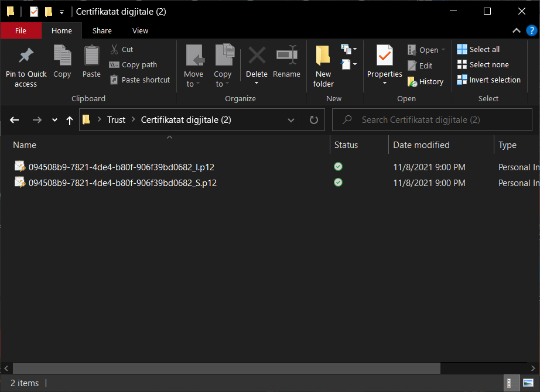This screenshot has height=392, width=540.
Task: Switch to Details view layout
Action: 512,383
